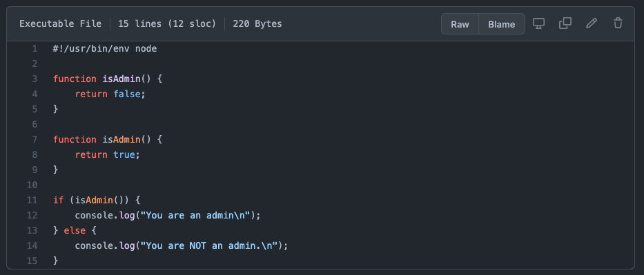Open file in GitHub Desktop icon
644x275 pixels.
[x=538, y=23]
